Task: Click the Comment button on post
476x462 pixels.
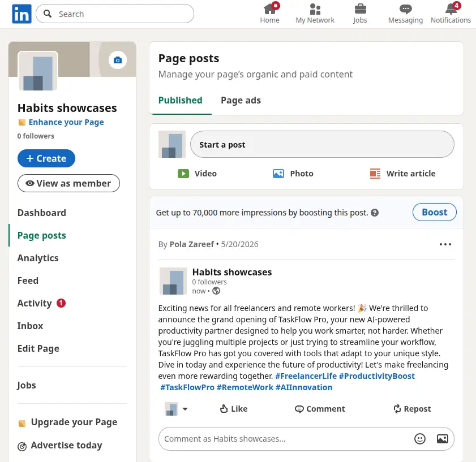Action: tap(320, 409)
